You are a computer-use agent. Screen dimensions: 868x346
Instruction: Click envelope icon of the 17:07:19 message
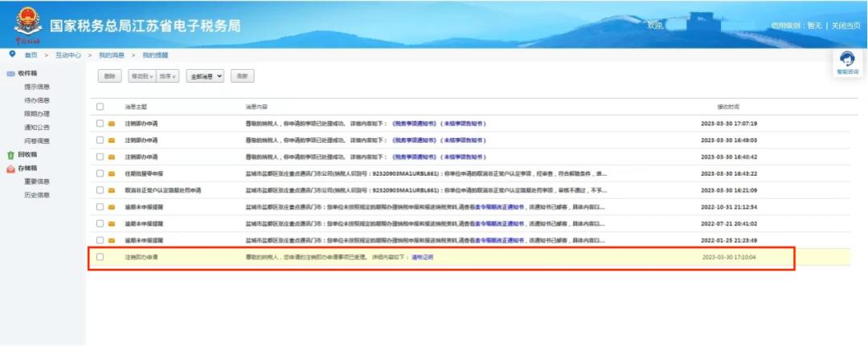pyautogui.click(x=111, y=124)
